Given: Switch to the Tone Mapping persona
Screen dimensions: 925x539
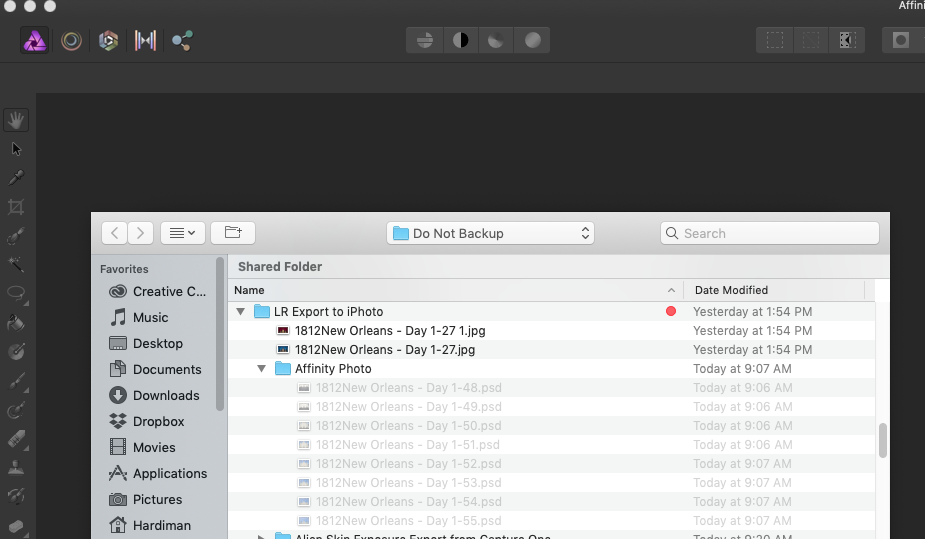Looking at the screenshot, I should coord(145,41).
